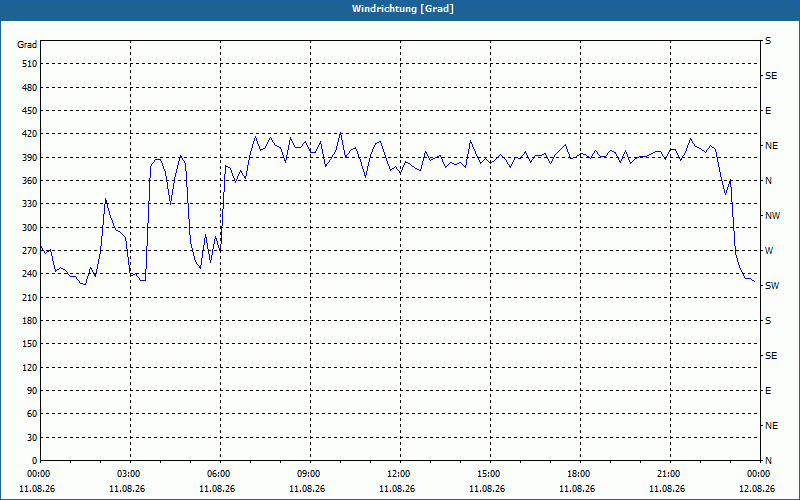Click the NW compass label
The width and height of the screenshot is (800, 500).
(772, 216)
